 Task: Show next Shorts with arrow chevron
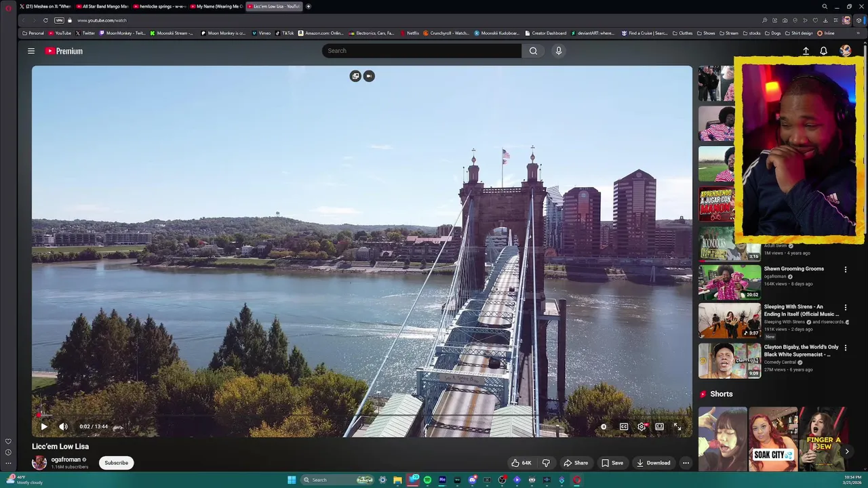tap(847, 451)
